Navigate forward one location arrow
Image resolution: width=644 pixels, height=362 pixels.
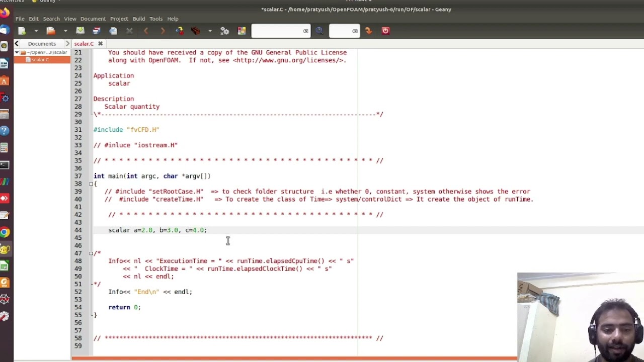(x=163, y=31)
